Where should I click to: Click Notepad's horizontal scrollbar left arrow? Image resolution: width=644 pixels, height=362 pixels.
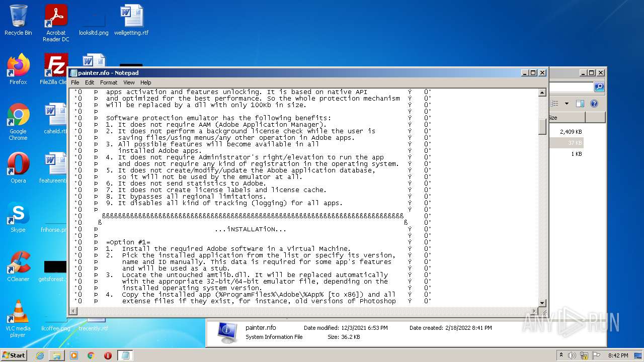coord(73,311)
